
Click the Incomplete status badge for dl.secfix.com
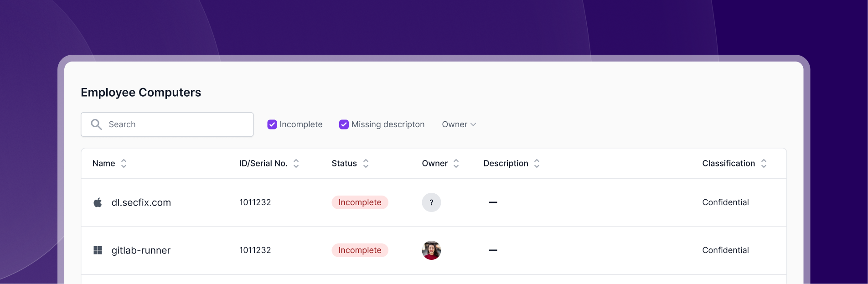[x=360, y=202]
